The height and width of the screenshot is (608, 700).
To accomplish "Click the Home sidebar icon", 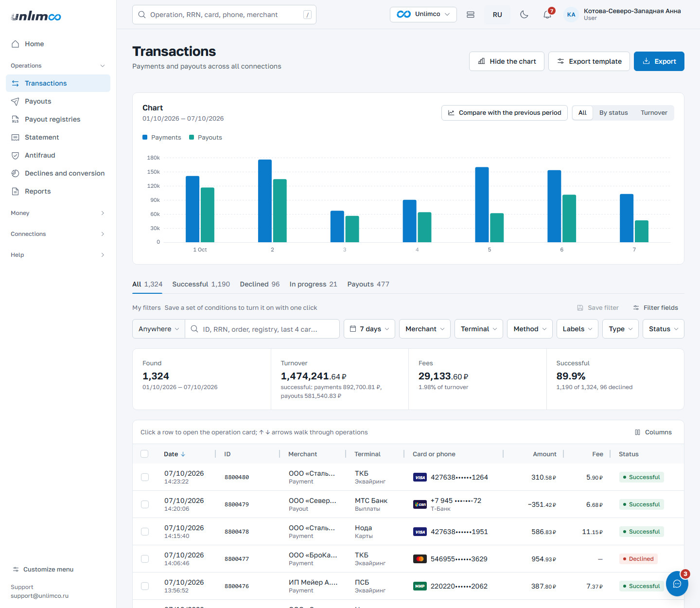I will point(15,44).
